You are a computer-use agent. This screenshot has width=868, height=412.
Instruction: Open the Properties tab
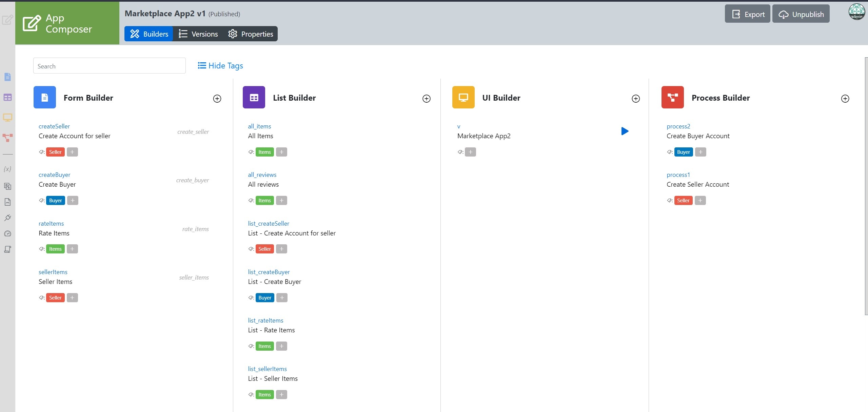[x=251, y=34]
